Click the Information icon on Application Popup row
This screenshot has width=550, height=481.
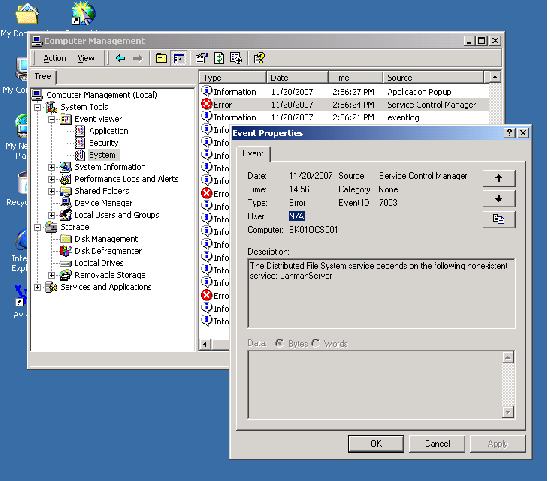[x=207, y=91]
